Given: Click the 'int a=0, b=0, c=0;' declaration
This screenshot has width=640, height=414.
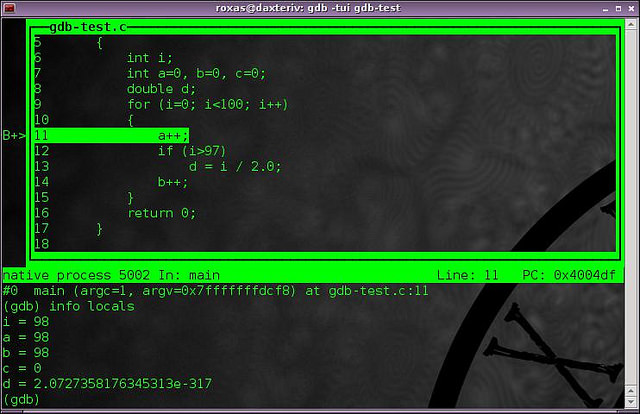Looking at the screenshot, I should pyautogui.click(x=196, y=73).
